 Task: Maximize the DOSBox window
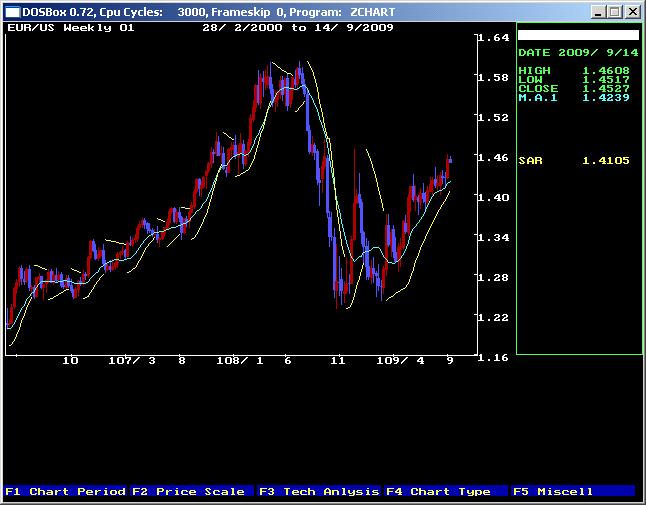coord(615,12)
